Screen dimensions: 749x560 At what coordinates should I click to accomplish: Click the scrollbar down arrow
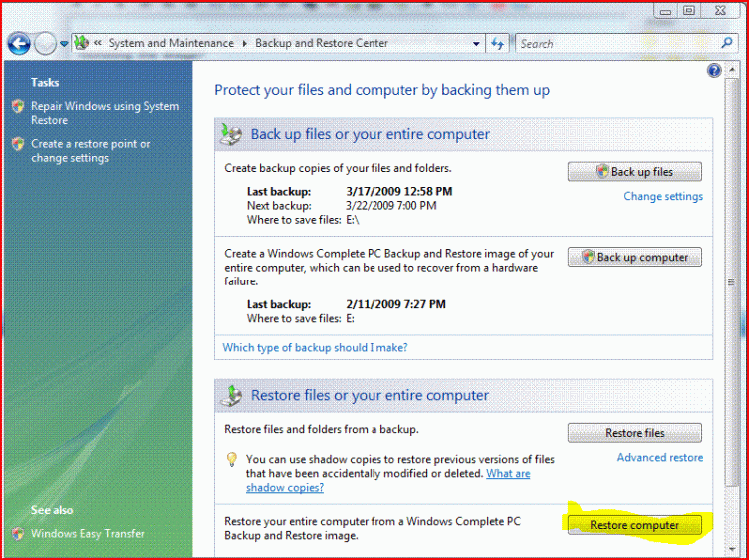731,549
